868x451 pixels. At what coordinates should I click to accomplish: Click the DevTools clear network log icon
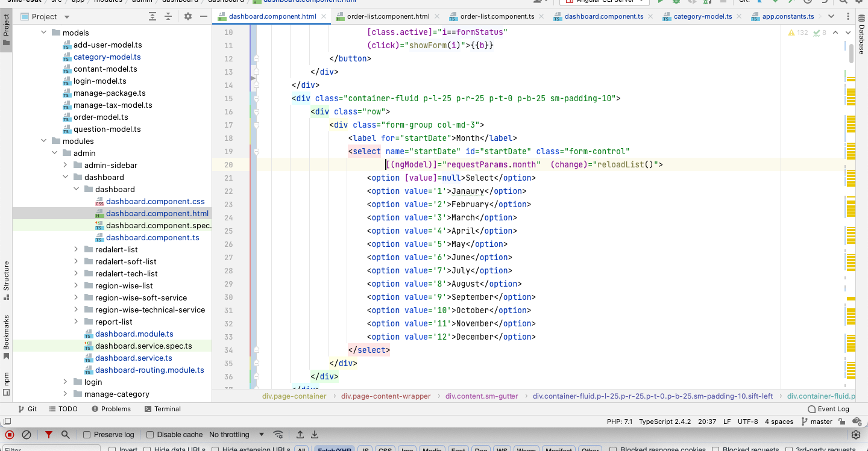(27, 435)
